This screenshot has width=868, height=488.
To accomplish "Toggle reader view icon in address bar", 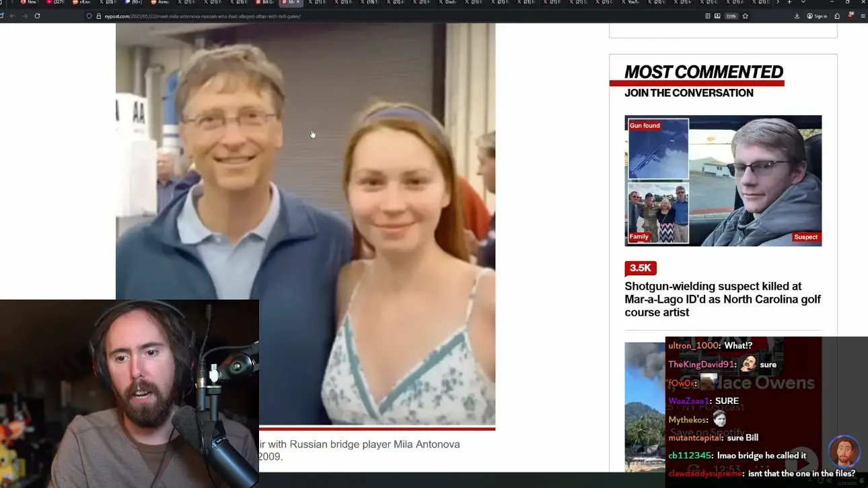I will pos(708,16).
